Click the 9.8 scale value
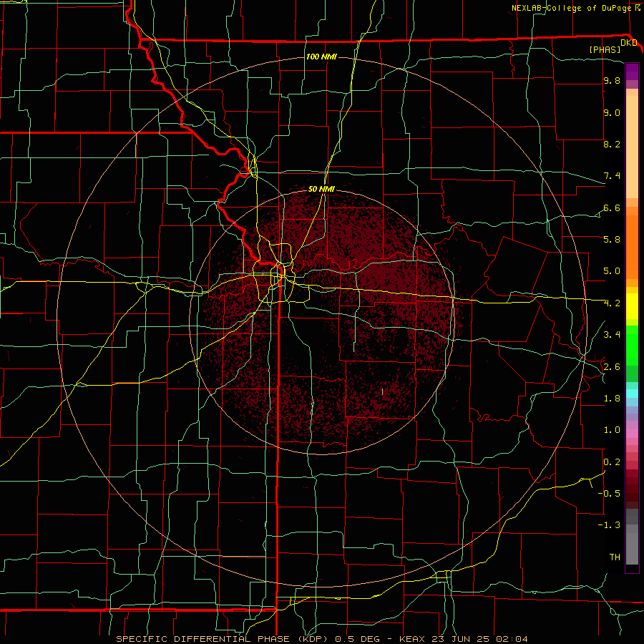 [x=612, y=81]
